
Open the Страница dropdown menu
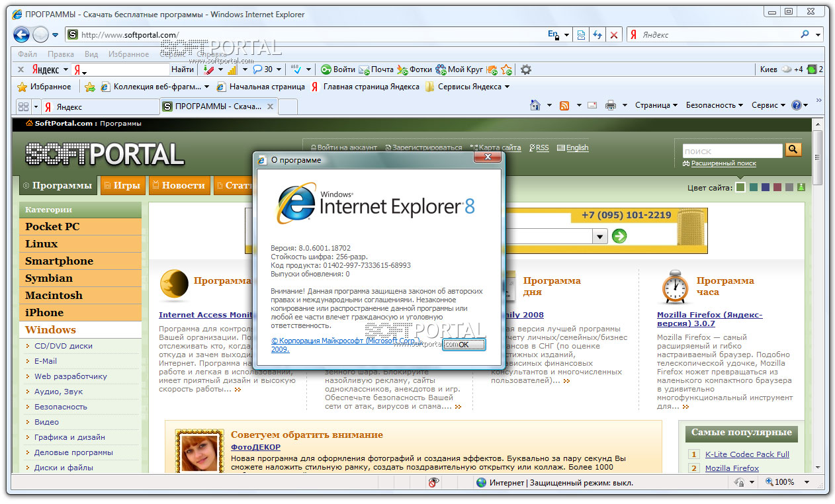[x=656, y=105]
